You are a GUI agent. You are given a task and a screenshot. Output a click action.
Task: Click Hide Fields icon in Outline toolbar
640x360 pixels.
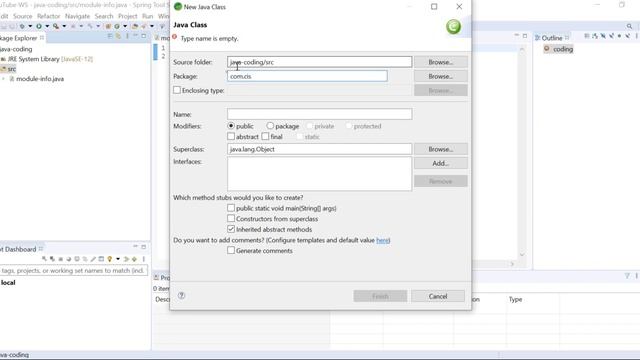tap(603, 36)
